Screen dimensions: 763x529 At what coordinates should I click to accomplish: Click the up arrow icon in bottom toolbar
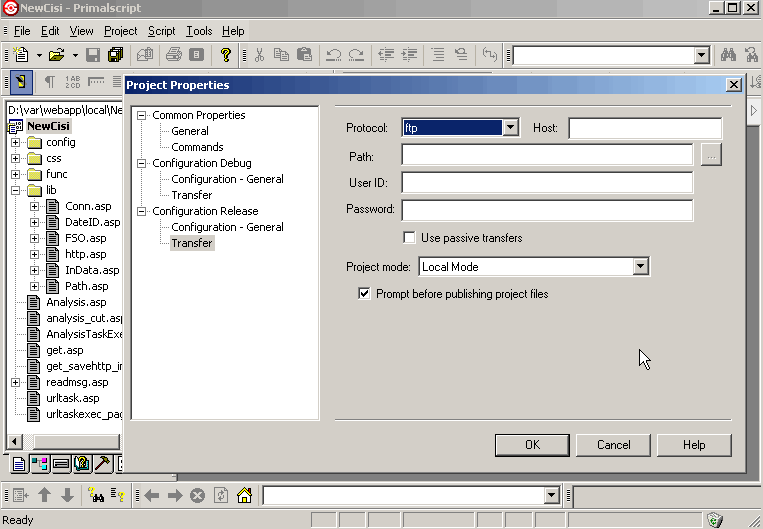pos(45,495)
